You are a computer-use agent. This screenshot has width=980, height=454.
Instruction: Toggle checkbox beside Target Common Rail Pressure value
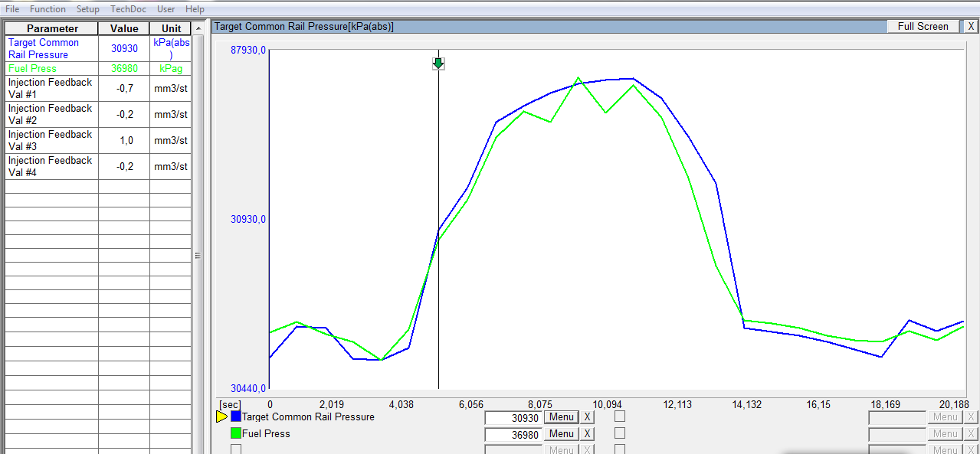pyautogui.click(x=620, y=416)
